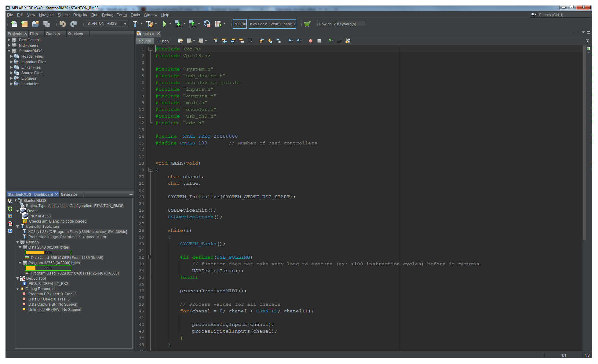Switch editor to History view
The image size is (598, 364).
point(163,41)
